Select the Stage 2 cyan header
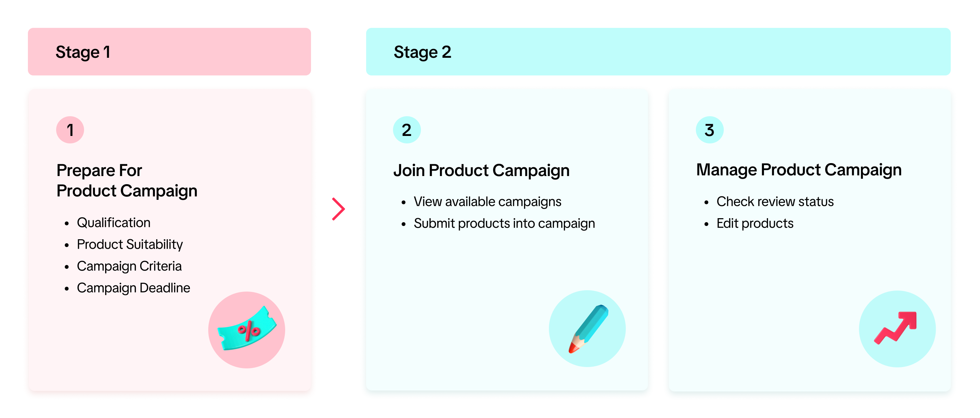The image size is (980, 418). [658, 52]
